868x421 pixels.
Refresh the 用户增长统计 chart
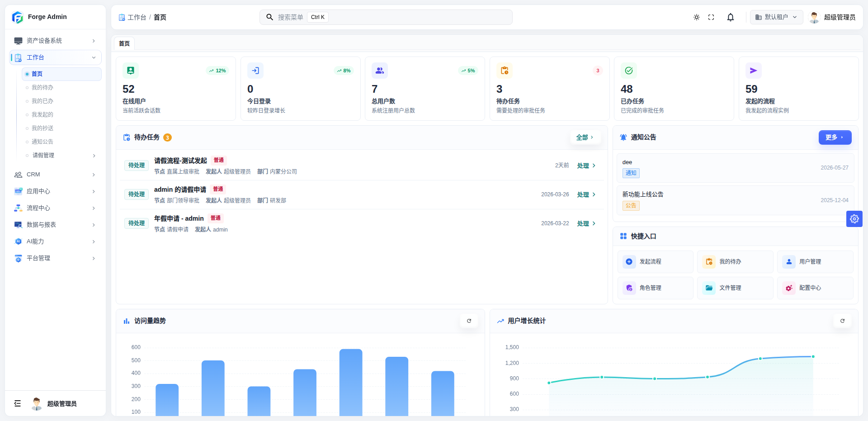[x=843, y=321]
